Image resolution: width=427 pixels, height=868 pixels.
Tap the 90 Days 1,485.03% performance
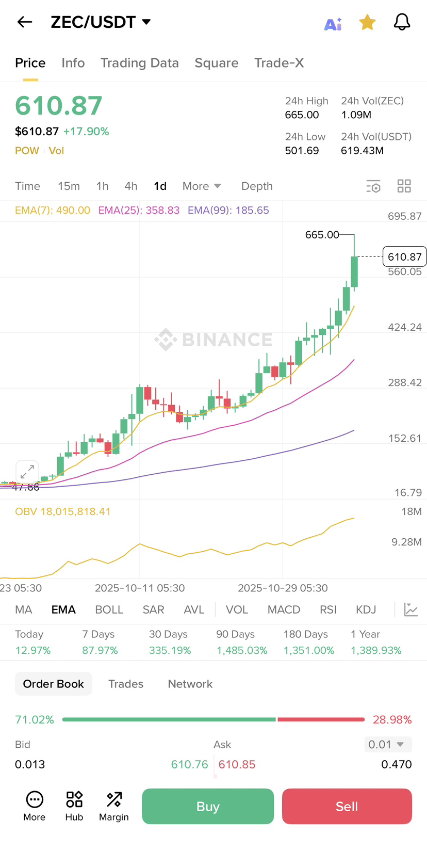242,642
